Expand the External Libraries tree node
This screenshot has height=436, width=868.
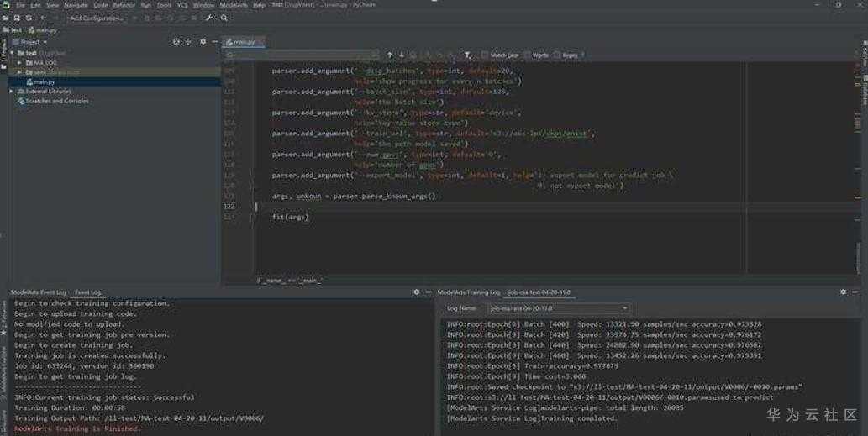click(12, 92)
